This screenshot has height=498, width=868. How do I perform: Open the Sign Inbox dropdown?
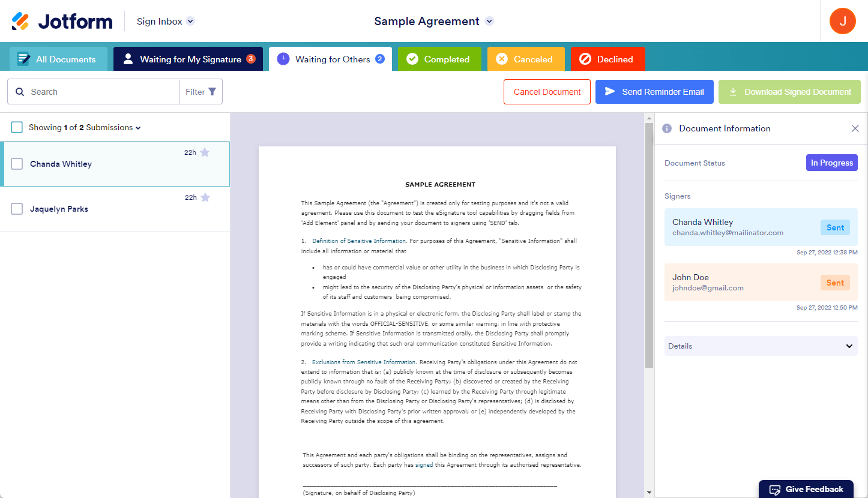pyautogui.click(x=190, y=21)
